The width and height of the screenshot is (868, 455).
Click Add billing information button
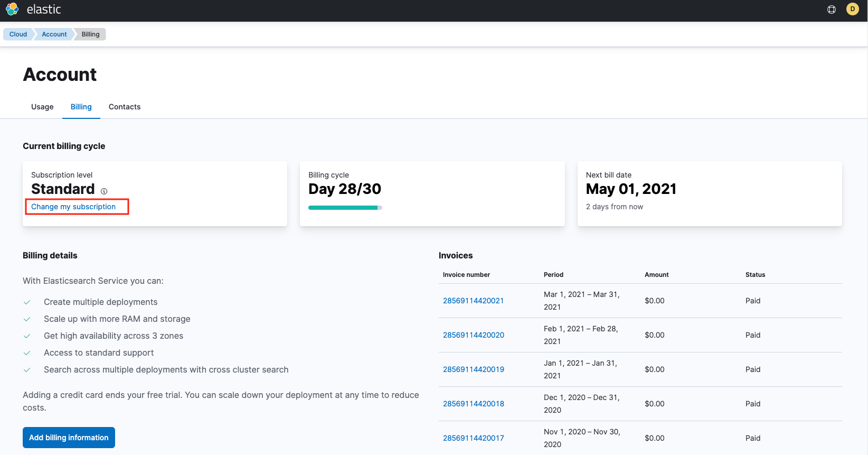[69, 438]
